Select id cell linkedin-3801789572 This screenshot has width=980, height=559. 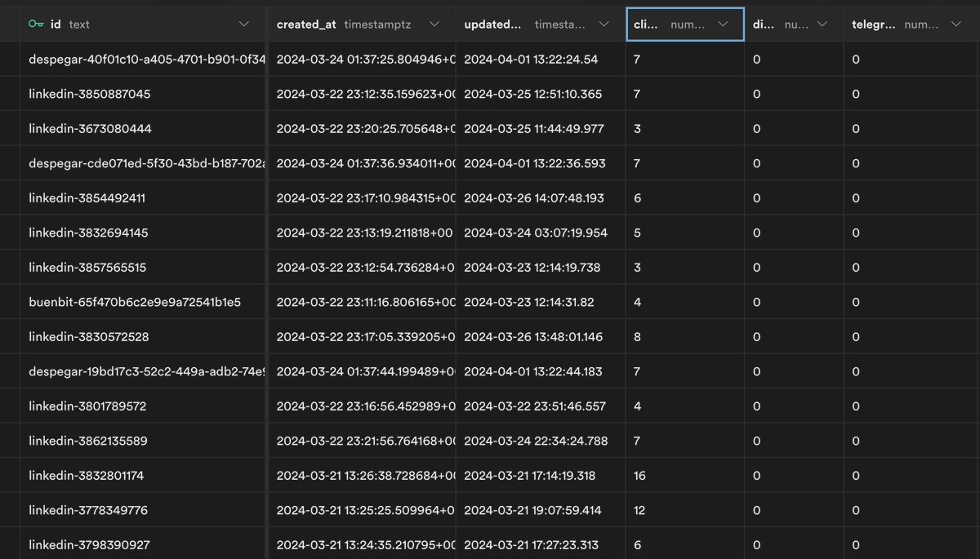[143, 406]
